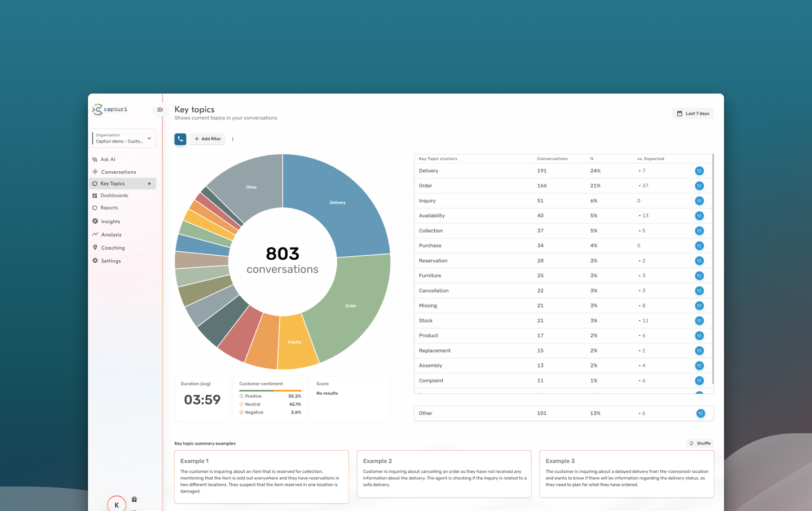Open details icon for Product row
812x511 pixels.
pyautogui.click(x=699, y=336)
